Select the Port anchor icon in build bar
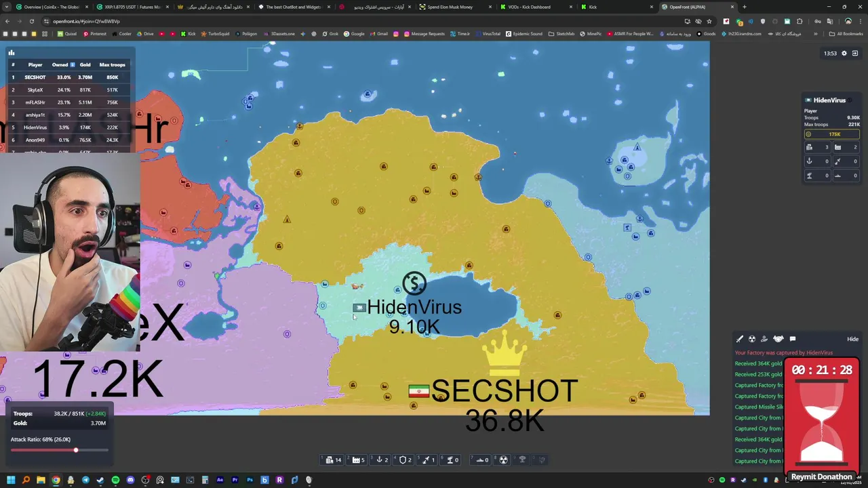 point(380,460)
